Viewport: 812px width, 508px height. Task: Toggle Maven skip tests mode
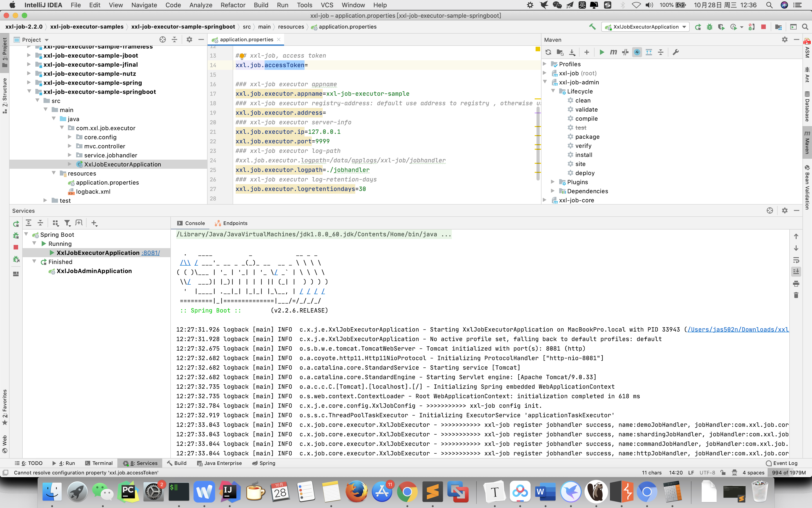click(637, 52)
